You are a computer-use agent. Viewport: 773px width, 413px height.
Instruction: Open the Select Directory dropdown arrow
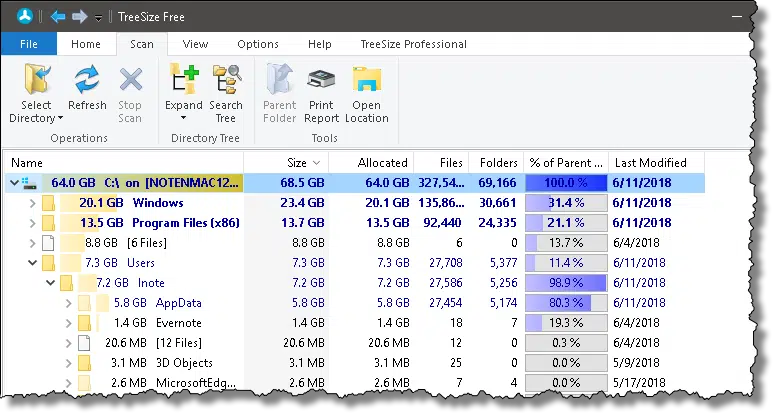point(61,118)
